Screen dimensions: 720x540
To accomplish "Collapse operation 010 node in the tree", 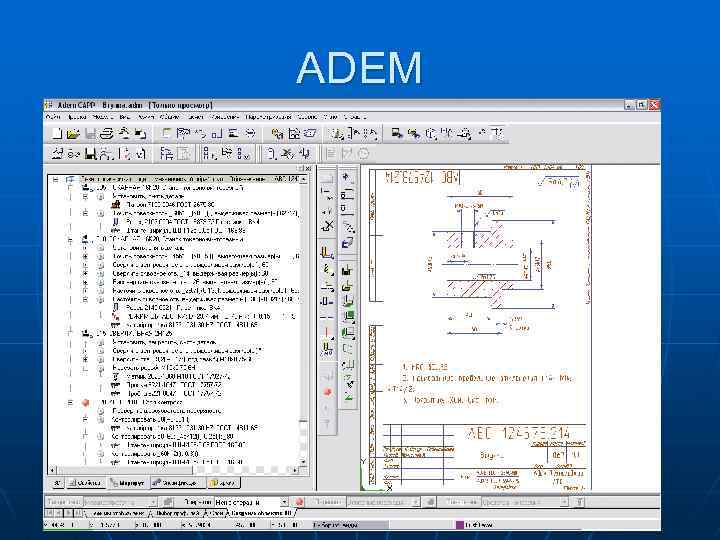I will 70,240.
